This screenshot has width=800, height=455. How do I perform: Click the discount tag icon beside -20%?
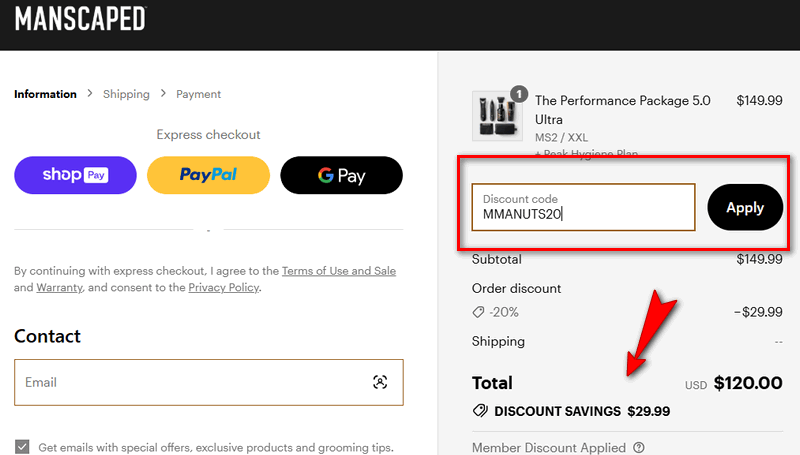(478, 312)
